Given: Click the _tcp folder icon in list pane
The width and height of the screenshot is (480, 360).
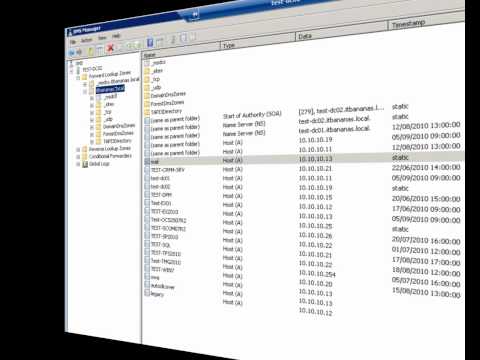Looking at the screenshot, I should [147, 79].
